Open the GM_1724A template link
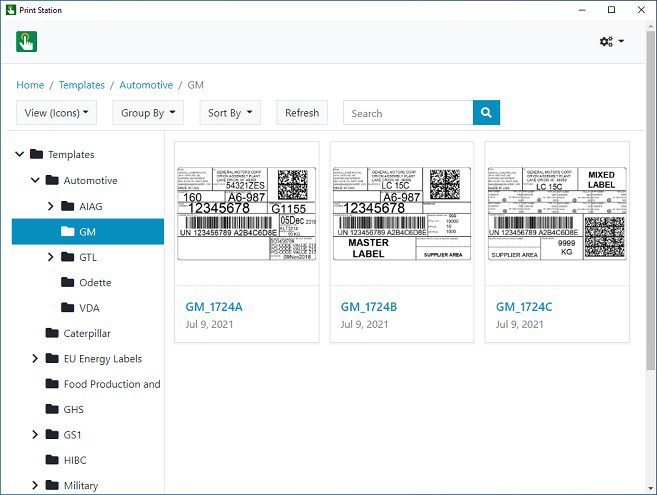 pyautogui.click(x=214, y=307)
